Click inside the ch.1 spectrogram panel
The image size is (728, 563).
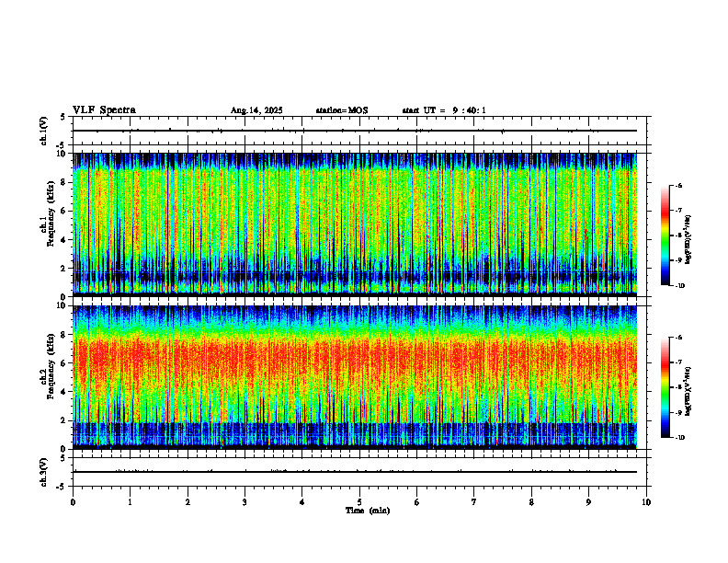355,224
